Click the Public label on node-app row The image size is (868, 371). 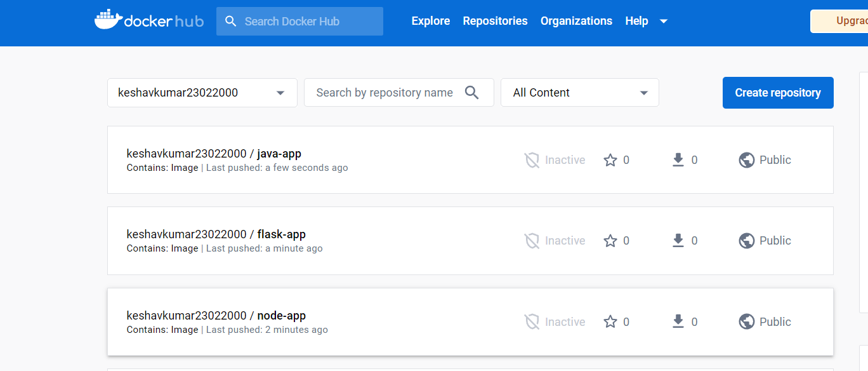point(775,322)
